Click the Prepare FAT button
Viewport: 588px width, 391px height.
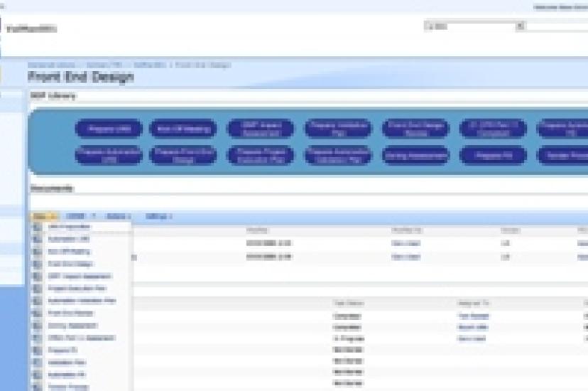493,156
